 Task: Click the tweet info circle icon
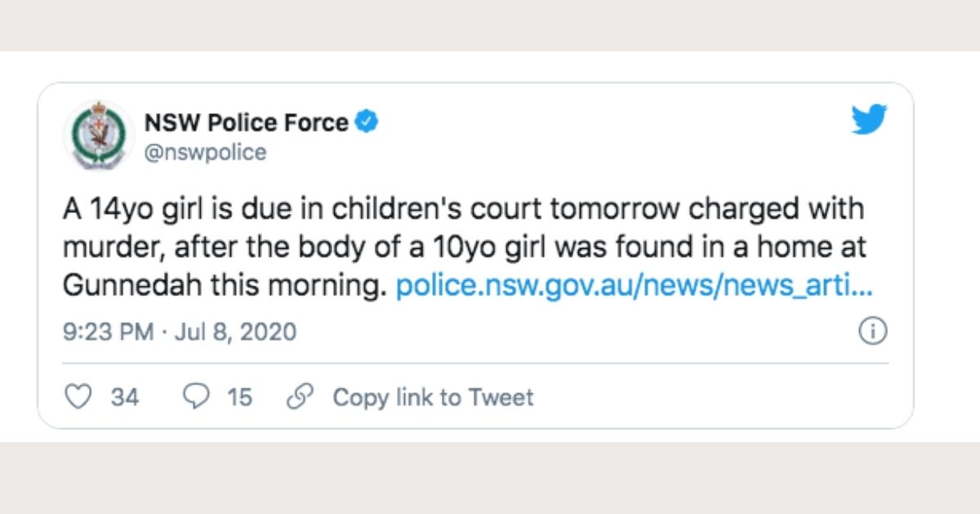coord(874,332)
